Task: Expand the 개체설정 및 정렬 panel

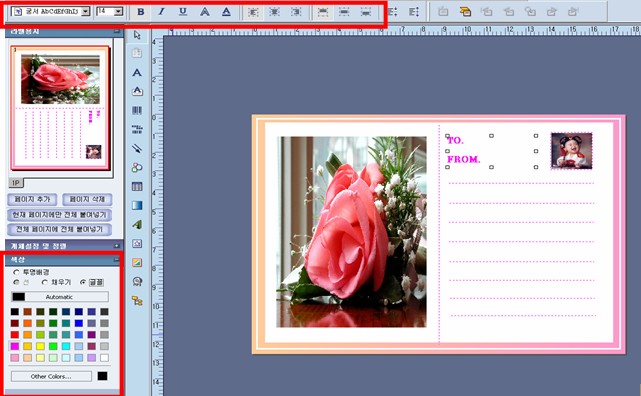Action: click(117, 246)
